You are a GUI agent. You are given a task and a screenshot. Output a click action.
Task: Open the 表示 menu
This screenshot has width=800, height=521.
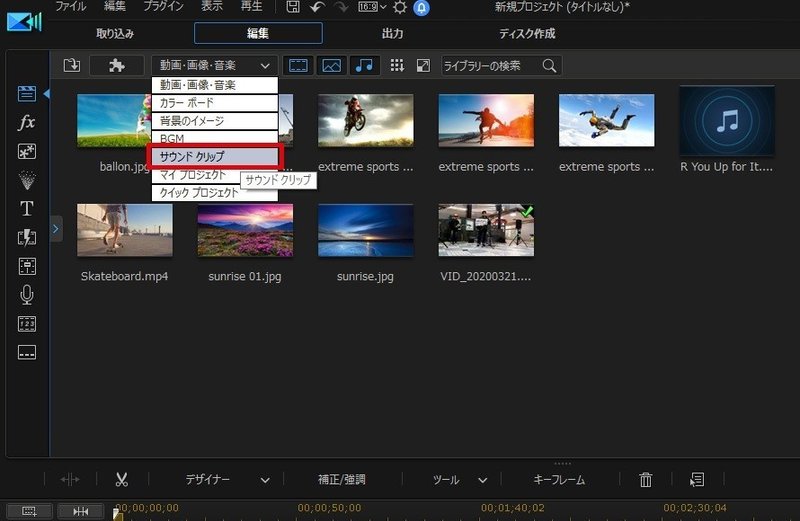212,6
